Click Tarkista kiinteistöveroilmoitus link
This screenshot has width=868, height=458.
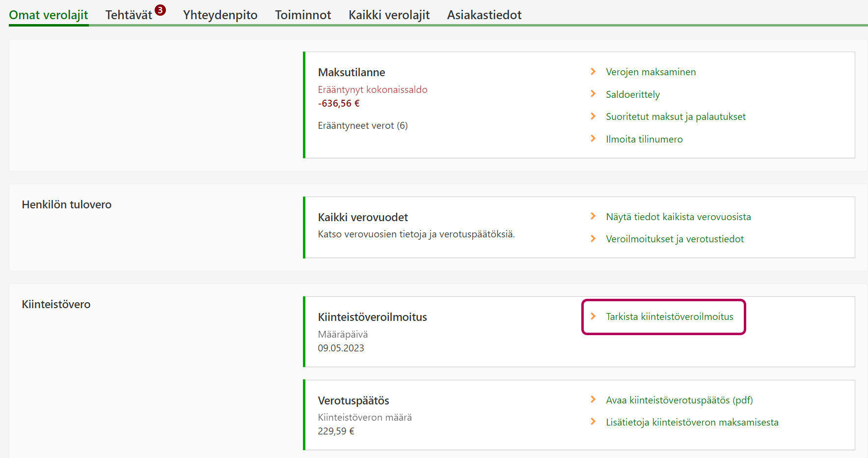click(x=669, y=317)
